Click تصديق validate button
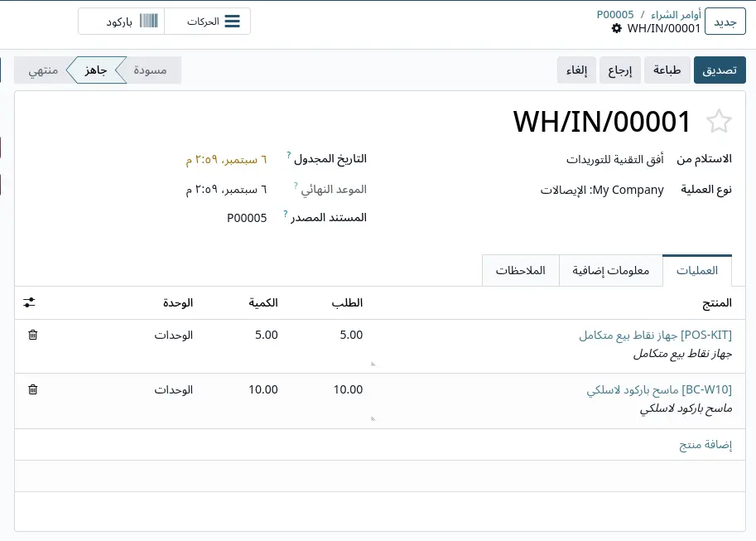The image size is (756, 541). point(720,70)
